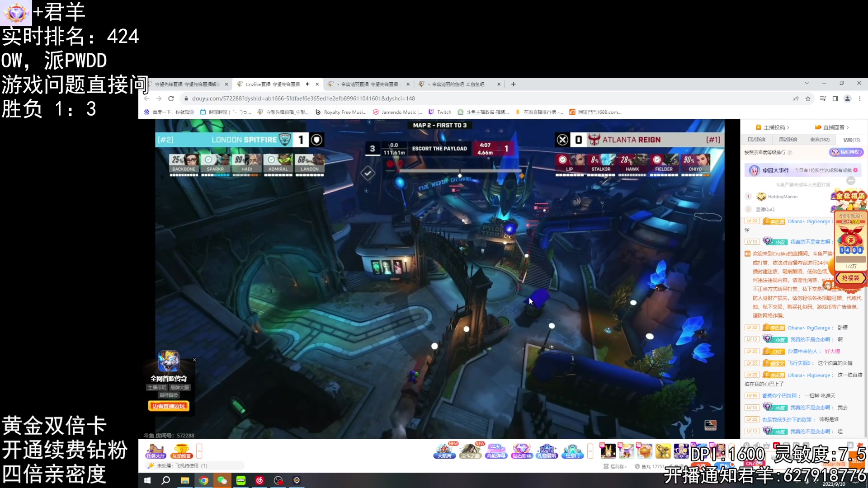The width and height of the screenshot is (868, 488).
Task: Open the 家园大事件 banner arrow
Action: (855, 170)
